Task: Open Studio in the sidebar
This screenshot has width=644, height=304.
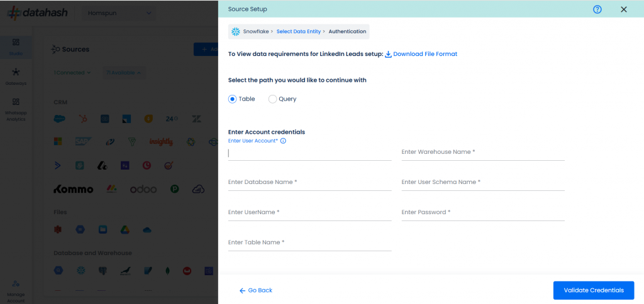Action: 16,47
